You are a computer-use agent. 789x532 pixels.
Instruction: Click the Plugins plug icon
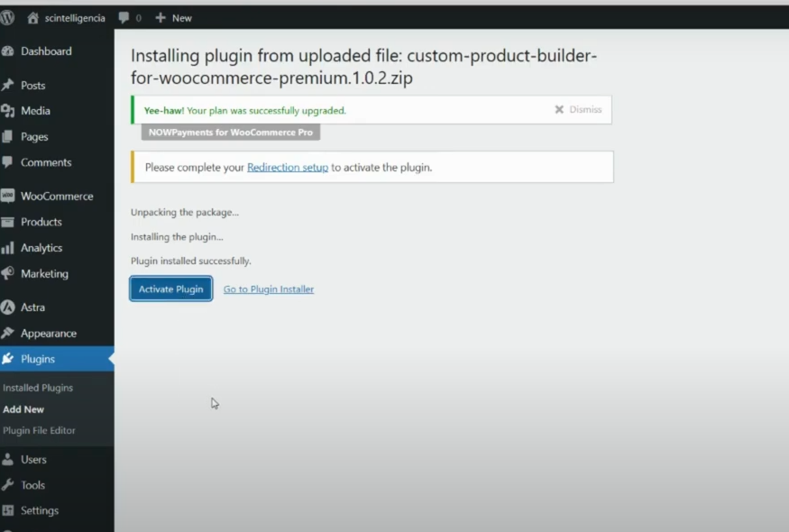[7, 359]
